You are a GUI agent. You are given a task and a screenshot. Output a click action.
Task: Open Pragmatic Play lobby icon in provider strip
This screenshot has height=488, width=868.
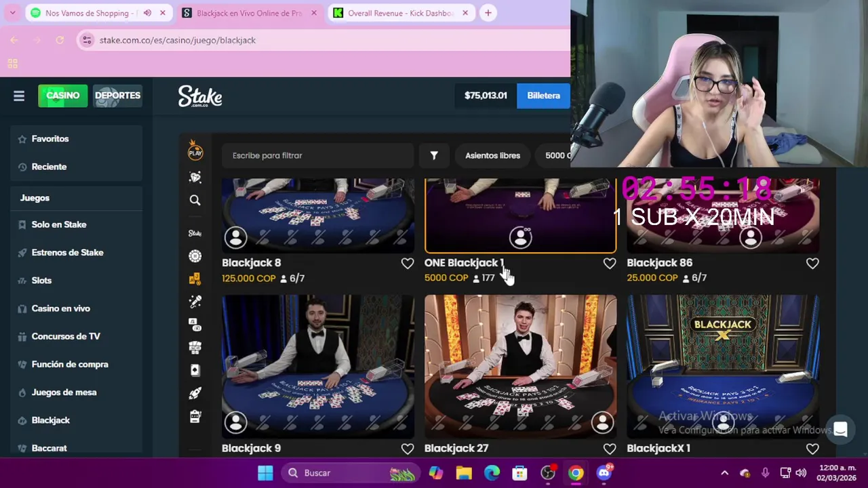pos(195,150)
